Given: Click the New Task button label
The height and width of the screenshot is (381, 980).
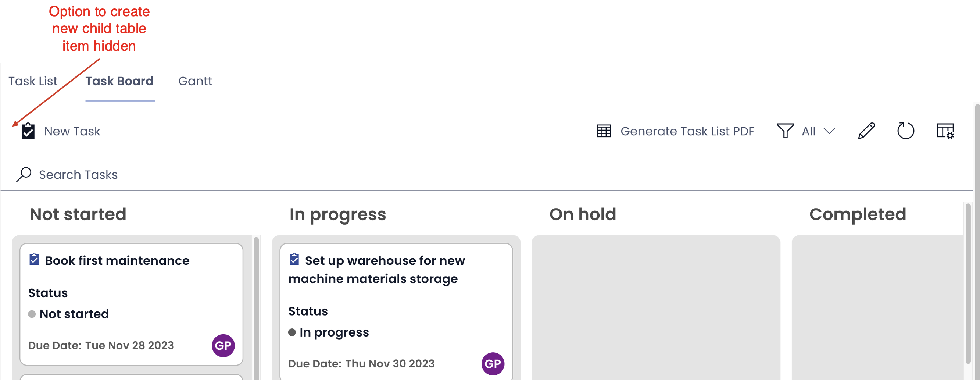Looking at the screenshot, I should (x=72, y=131).
